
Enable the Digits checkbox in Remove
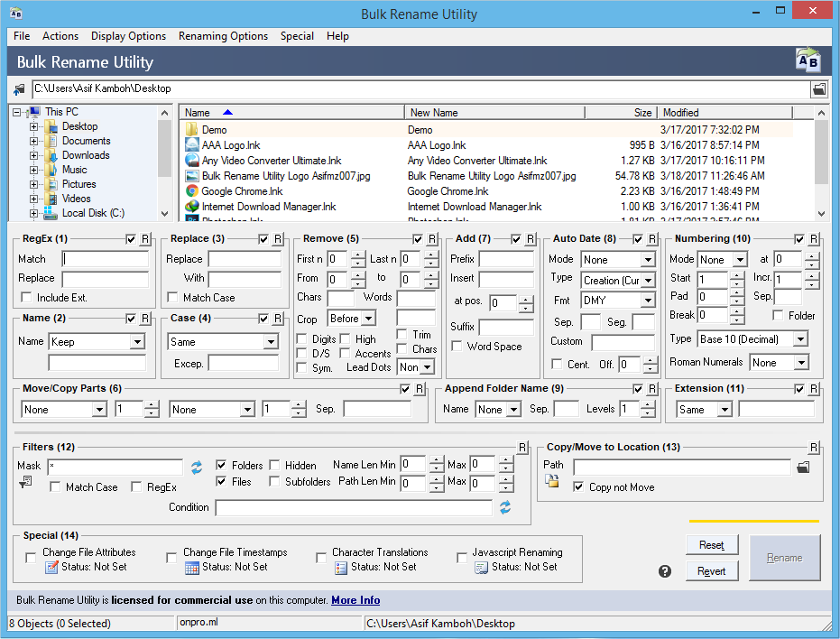(x=301, y=338)
